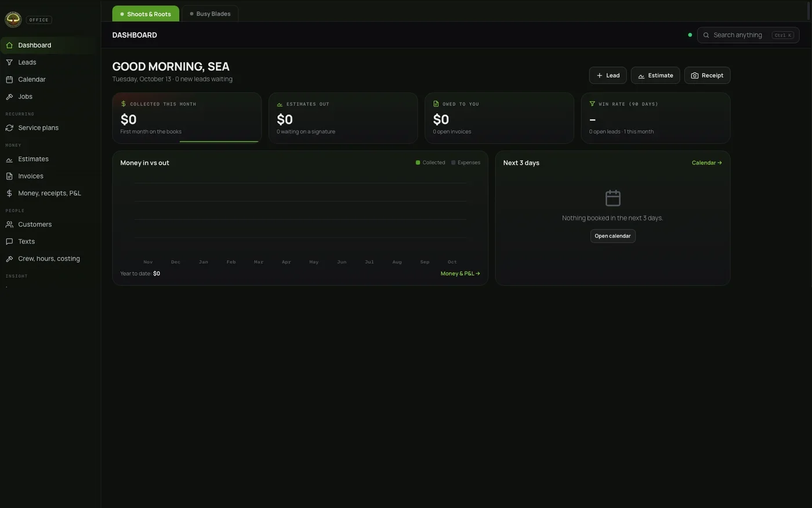
Task: Click the Dashboard home icon
Action: 9,45
